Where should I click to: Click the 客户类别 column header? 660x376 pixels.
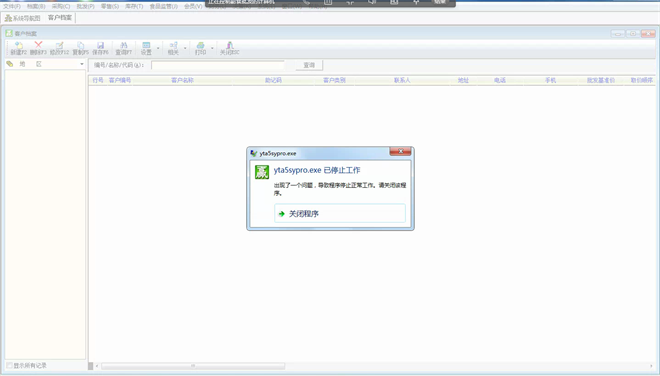[x=334, y=80]
